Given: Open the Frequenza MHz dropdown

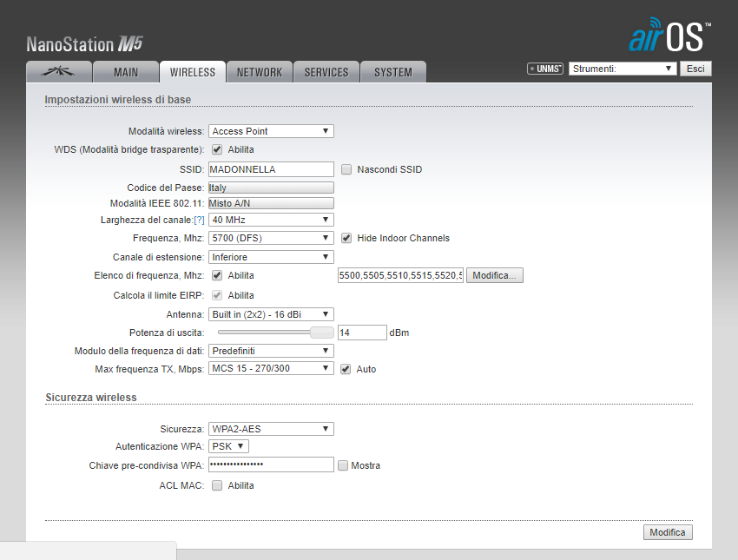Looking at the screenshot, I should coord(271,238).
